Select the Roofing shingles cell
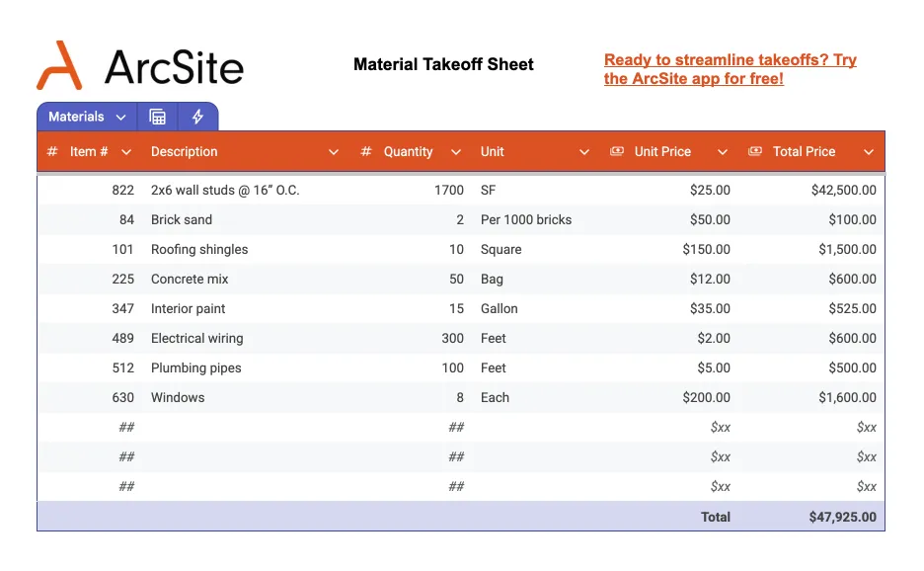 pos(199,249)
